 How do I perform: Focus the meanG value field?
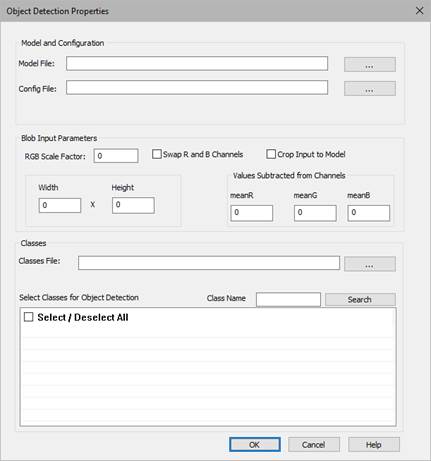click(315, 213)
